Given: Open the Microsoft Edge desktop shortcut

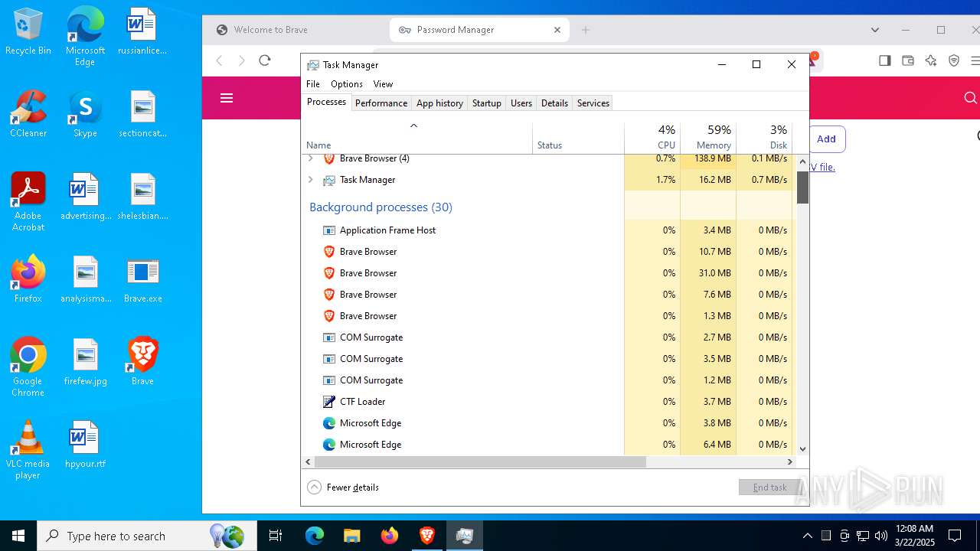Looking at the screenshot, I should [x=85, y=37].
